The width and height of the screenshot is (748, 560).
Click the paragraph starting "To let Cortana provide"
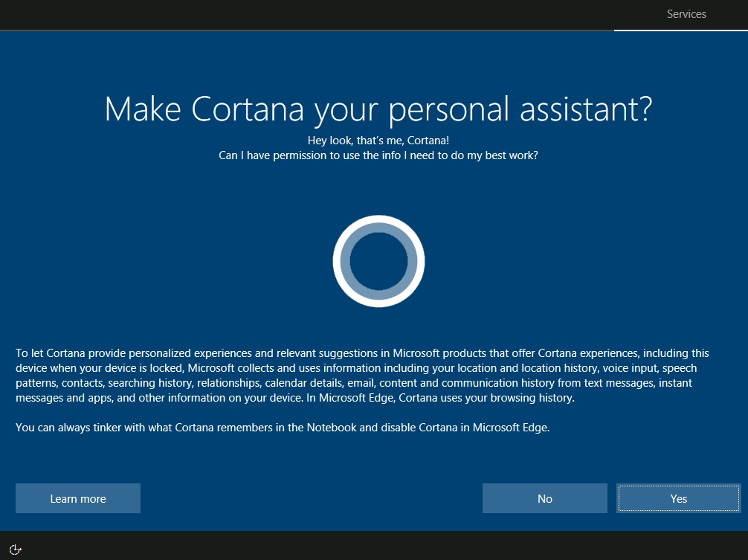pyautogui.click(x=363, y=376)
